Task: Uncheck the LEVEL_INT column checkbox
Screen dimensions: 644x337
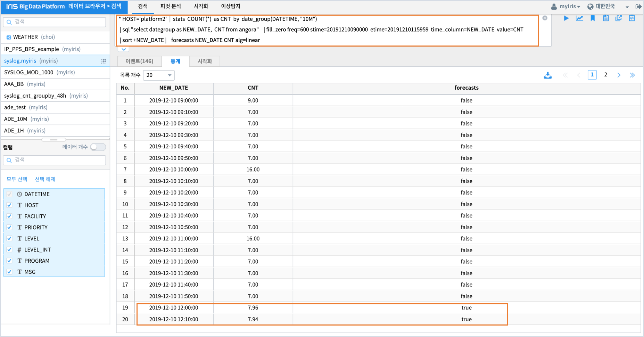Action: coord(9,249)
